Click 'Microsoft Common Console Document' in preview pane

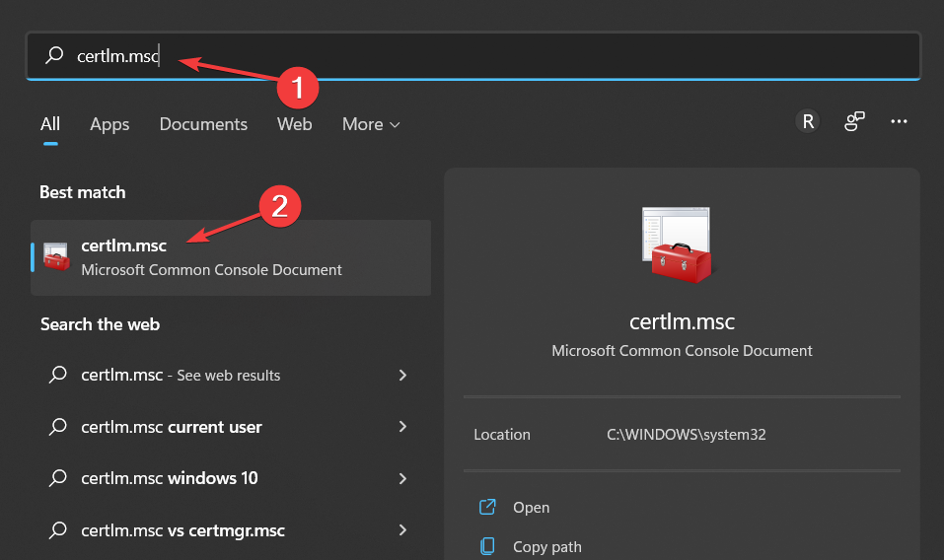683,351
